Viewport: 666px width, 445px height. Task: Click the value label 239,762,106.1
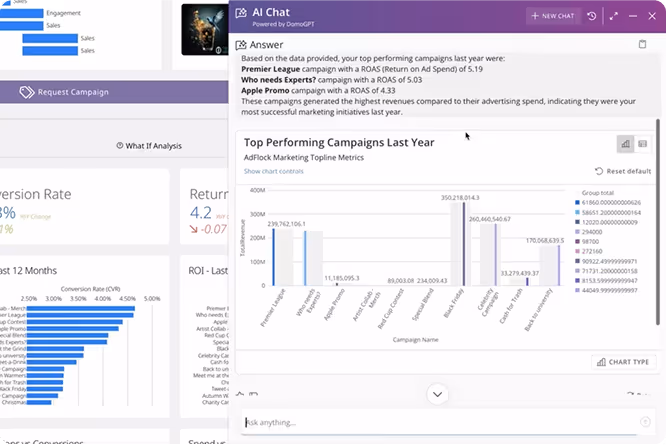(x=286, y=224)
